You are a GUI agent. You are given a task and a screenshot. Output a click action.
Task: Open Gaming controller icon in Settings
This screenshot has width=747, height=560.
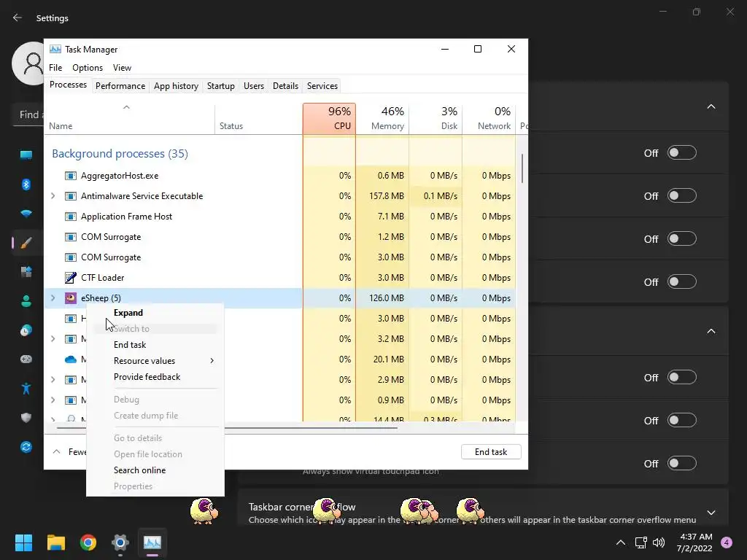pos(26,359)
